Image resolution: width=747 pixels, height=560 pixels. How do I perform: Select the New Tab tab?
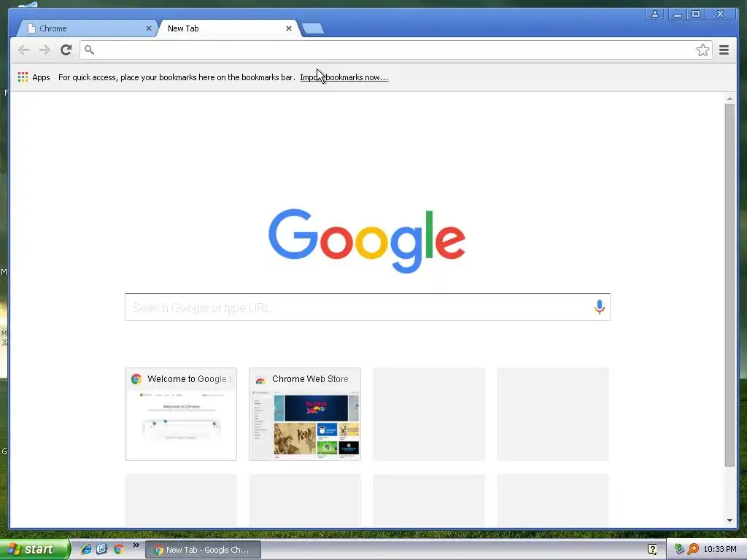[228, 28]
